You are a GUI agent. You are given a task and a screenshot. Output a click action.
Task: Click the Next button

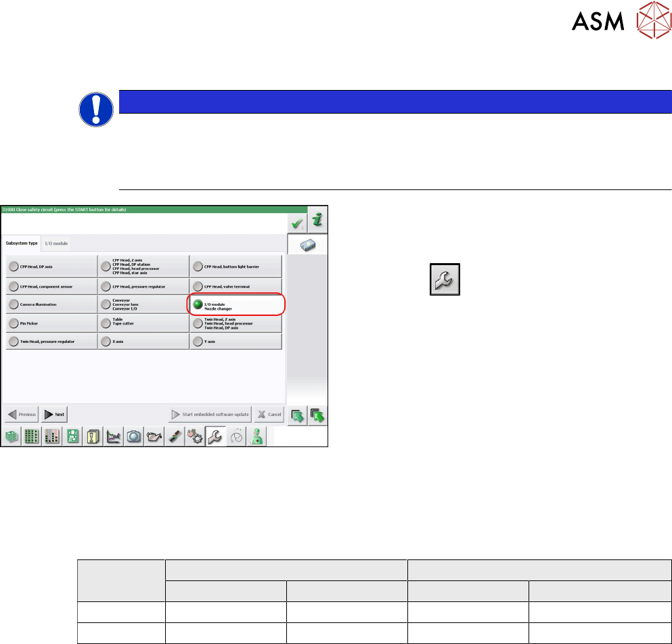coord(54,414)
